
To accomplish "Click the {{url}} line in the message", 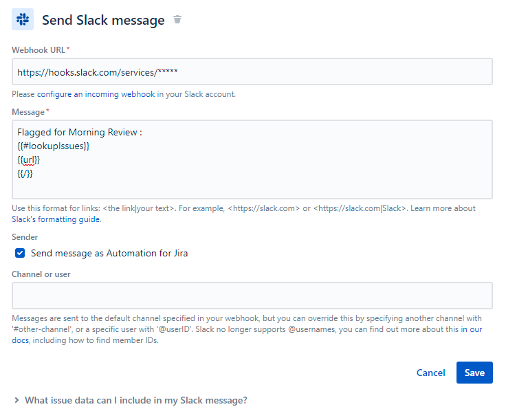I will coord(28,160).
